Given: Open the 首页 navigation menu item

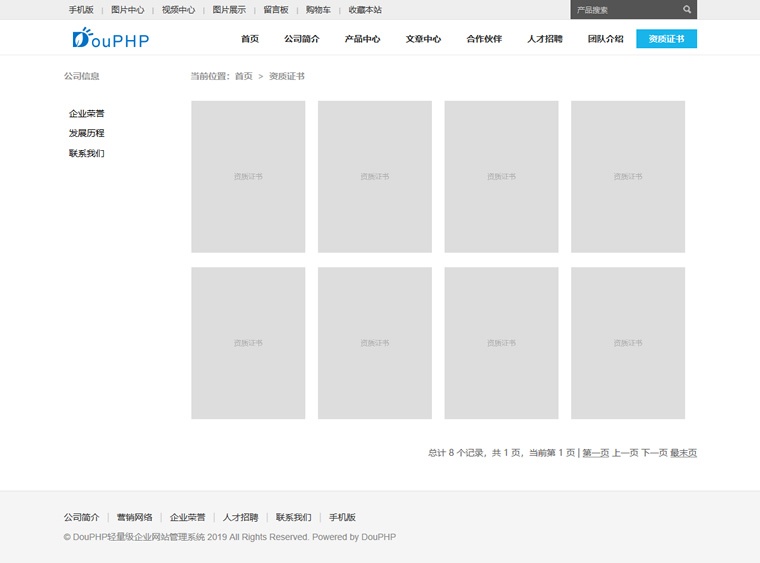Looking at the screenshot, I should point(249,39).
